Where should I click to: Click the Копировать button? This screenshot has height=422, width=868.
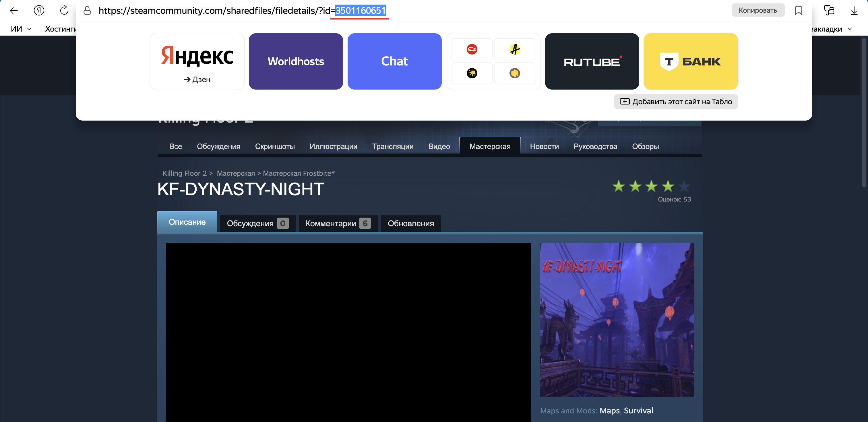[x=757, y=10]
